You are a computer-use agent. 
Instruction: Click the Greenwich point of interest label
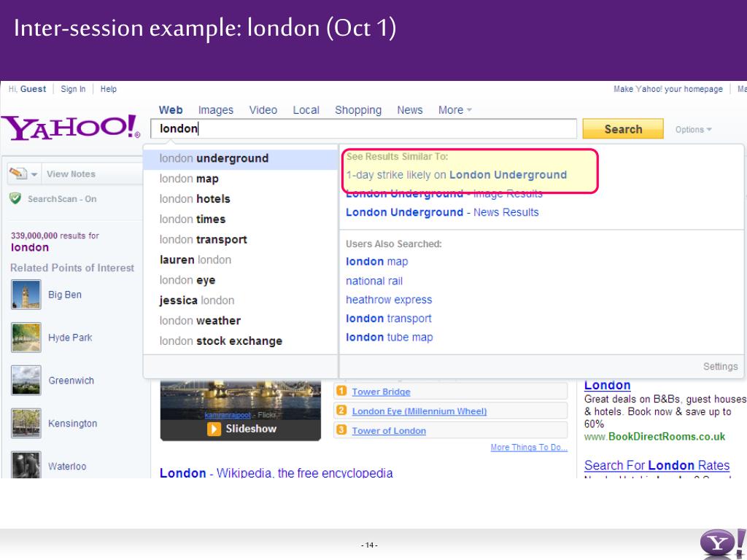click(x=71, y=381)
